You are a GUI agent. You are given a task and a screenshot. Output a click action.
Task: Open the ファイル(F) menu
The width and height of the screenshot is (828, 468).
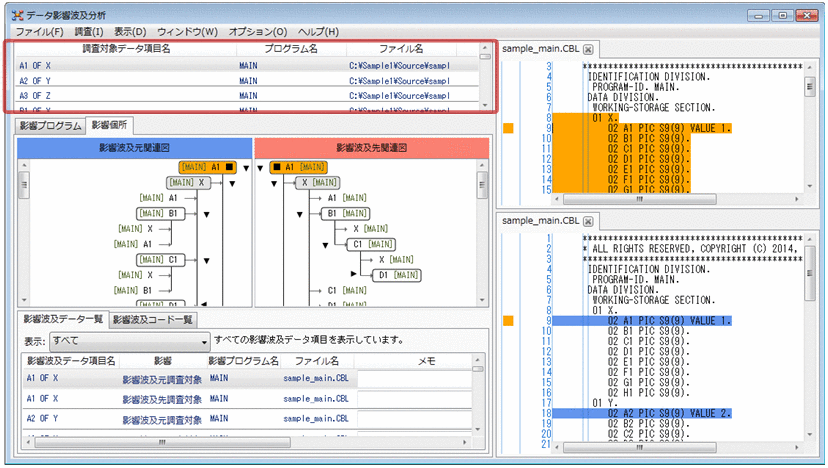click(x=40, y=32)
